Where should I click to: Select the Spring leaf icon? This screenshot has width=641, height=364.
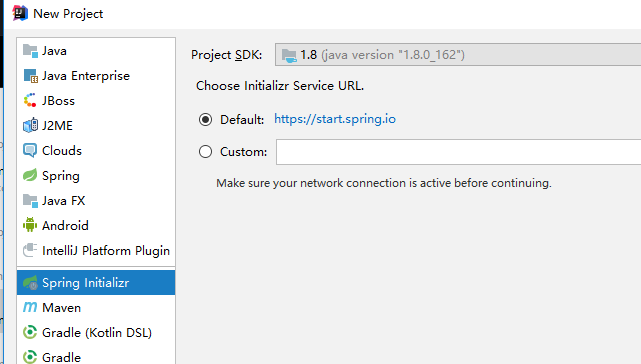(30, 175)
